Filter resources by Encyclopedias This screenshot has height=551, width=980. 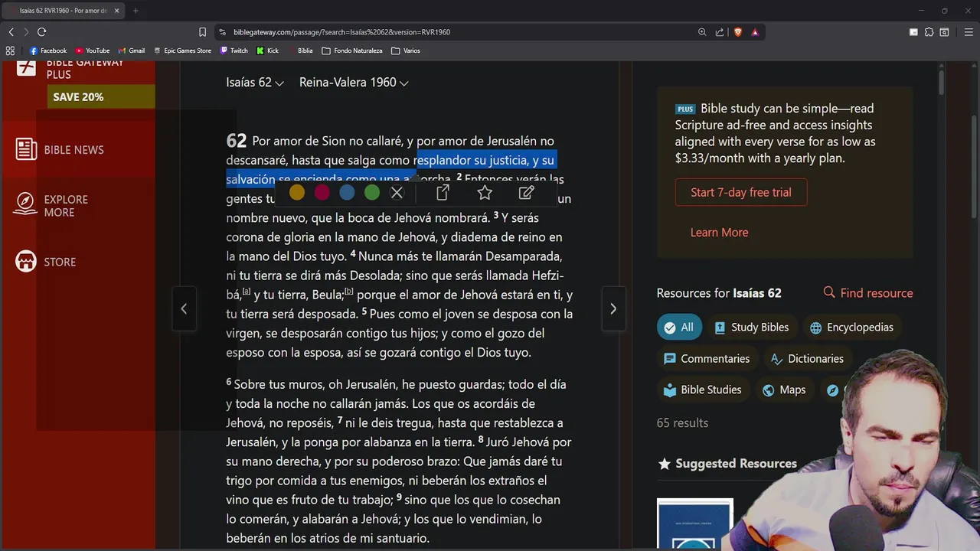851,328
